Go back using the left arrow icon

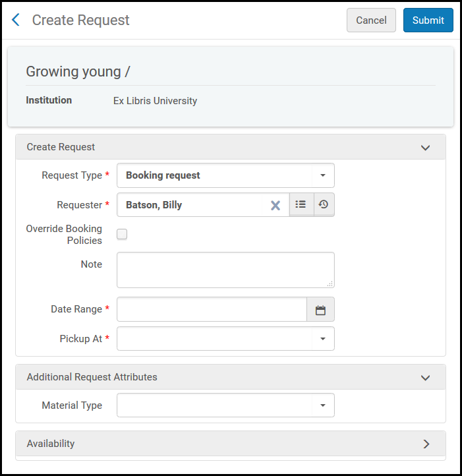click(16, 20)
